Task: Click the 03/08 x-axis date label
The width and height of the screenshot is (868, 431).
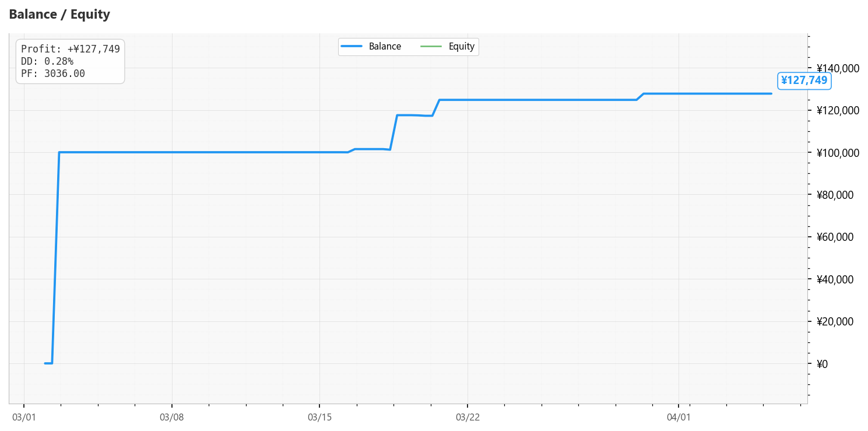Action: [171, 417]
